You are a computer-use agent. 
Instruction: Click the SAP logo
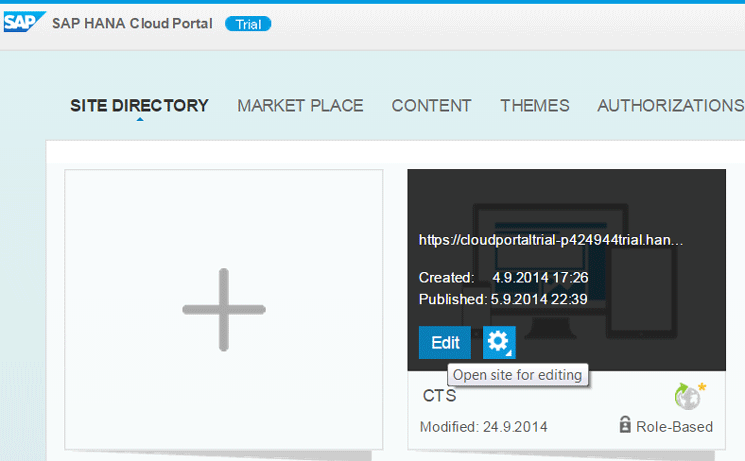[24, 21]
